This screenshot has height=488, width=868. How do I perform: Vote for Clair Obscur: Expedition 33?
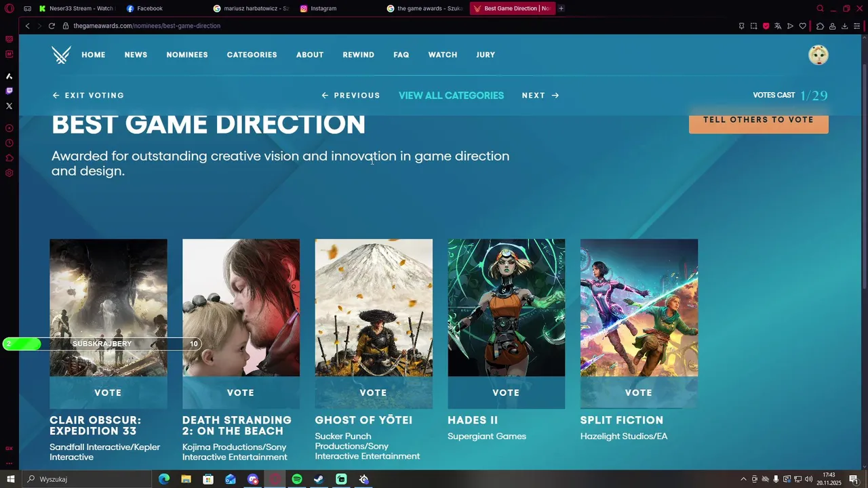(x=108, y=392)
